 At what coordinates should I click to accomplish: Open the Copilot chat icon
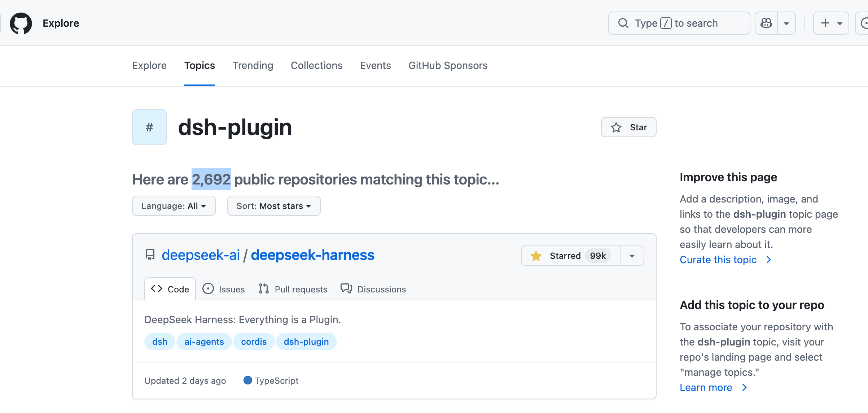coord(766,23)
